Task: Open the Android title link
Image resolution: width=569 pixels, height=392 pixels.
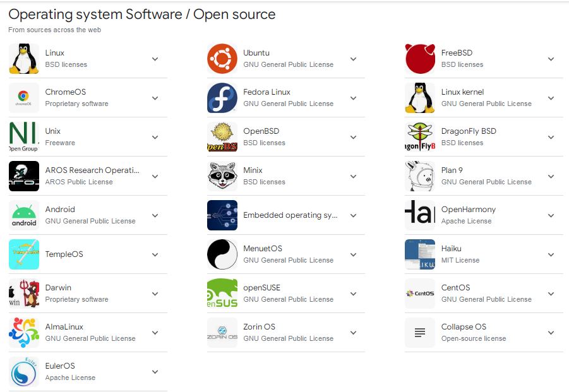Action: click(60, 209)
